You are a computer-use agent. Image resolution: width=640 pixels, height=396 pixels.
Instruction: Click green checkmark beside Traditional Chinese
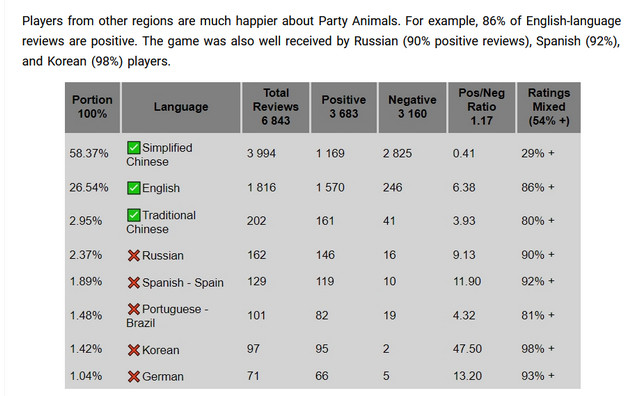pos(133,215)
